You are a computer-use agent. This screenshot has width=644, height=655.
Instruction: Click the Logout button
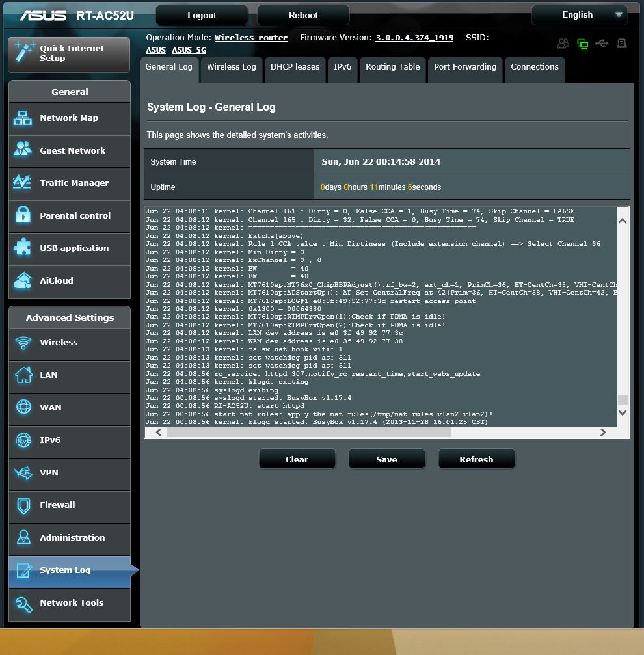tap(202, 16)
